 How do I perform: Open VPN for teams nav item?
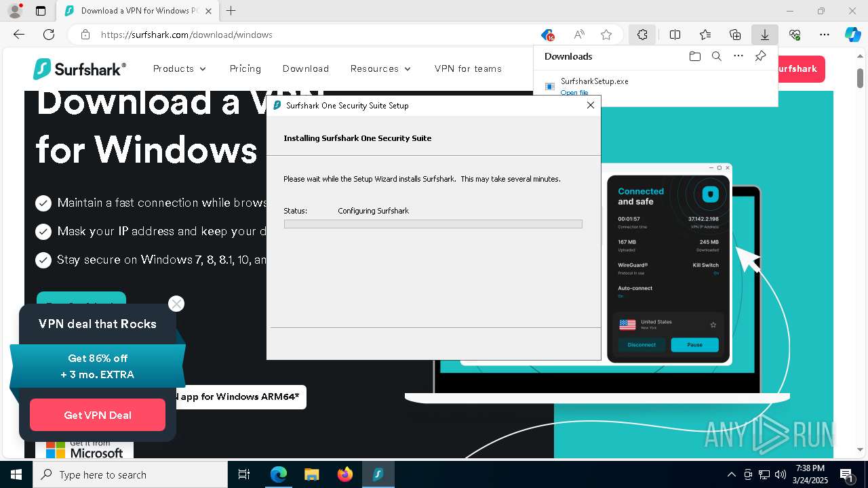(468, 68)
